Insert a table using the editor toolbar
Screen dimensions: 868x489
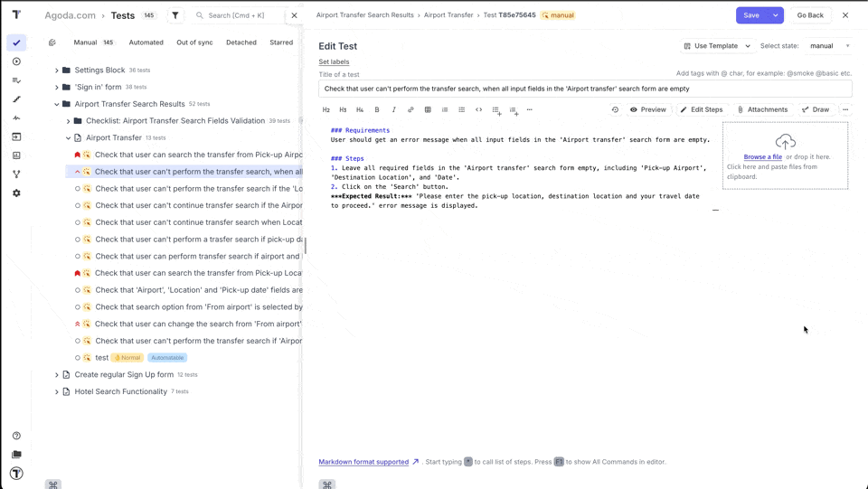[428, 110]
